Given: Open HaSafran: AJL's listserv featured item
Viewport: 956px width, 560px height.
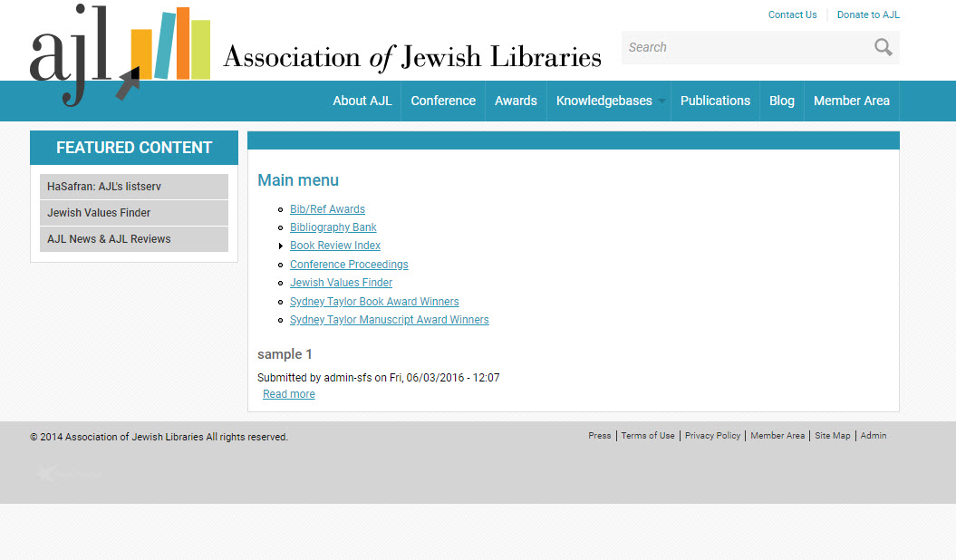Looking at the screenshot, I should [134, 187].
